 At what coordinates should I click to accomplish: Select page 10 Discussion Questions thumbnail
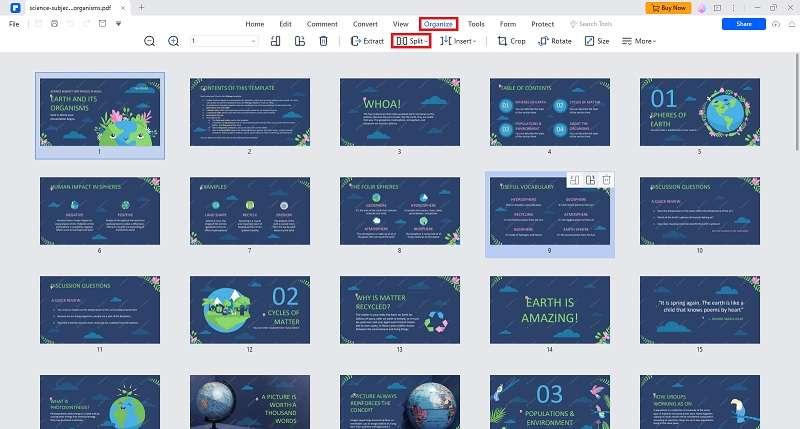[700, 211]
